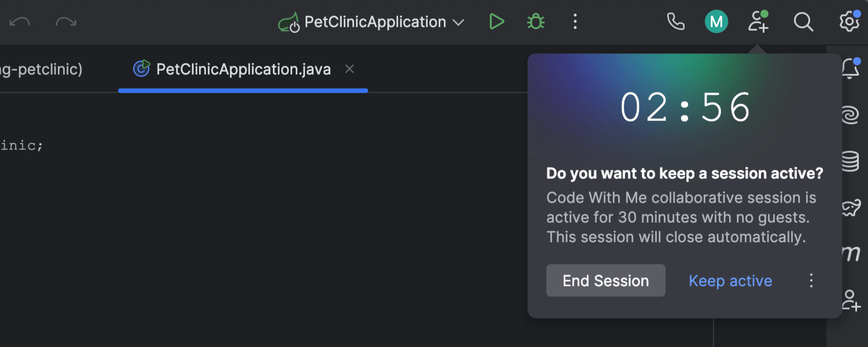Open session popup more options dots
This screenshot has height=347, width=868.
(811, 281)
